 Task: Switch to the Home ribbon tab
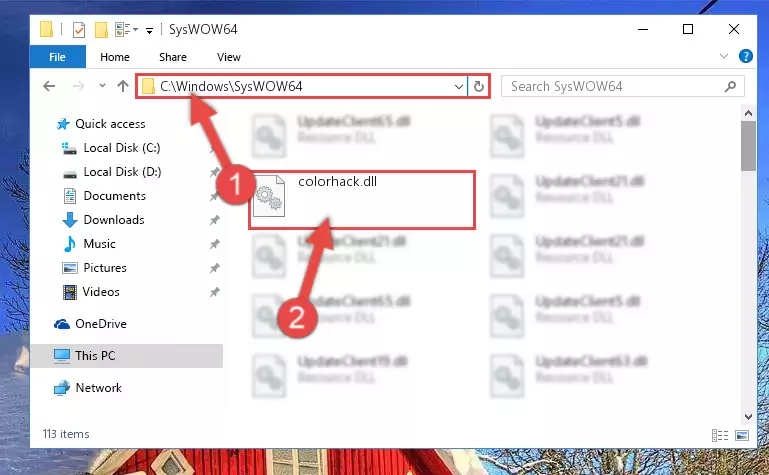[115, 57]
